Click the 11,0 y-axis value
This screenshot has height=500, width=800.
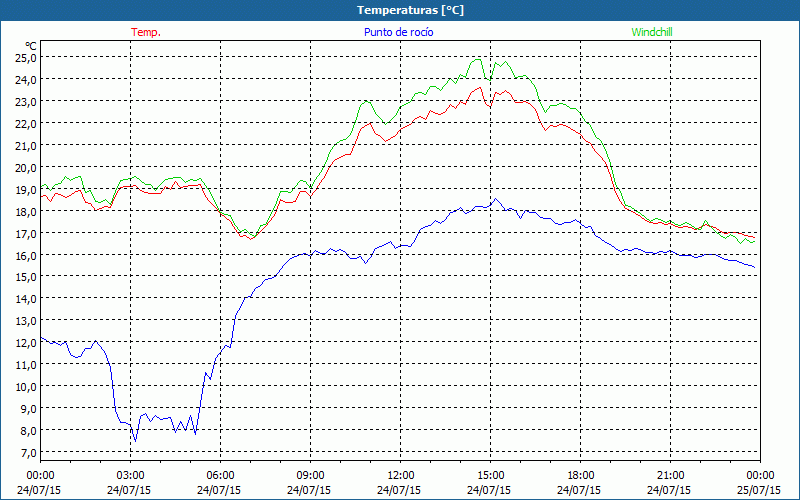tap(26, 364)
